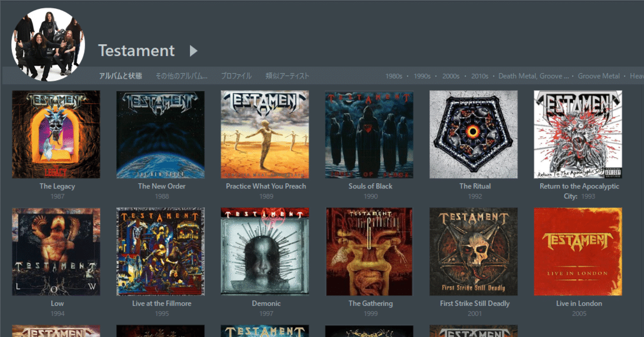Select the 2000s decade tag
The image size is (644, 337).
(451, 76)
